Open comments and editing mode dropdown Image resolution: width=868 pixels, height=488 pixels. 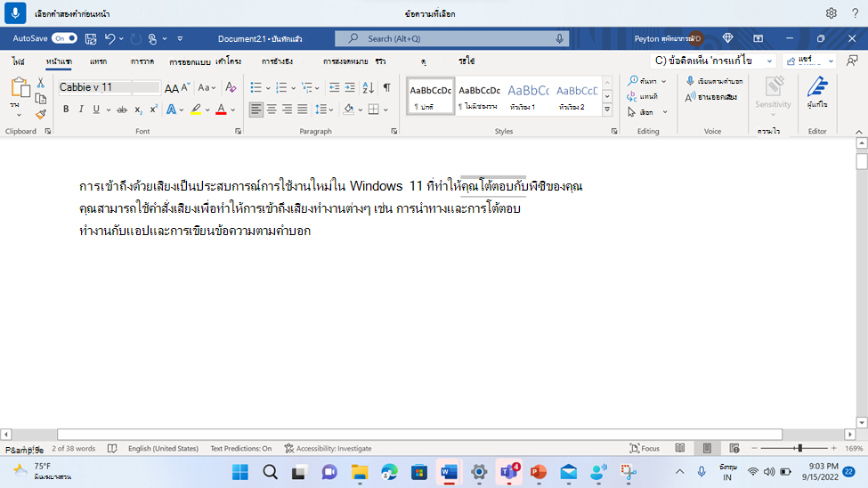click(x=714, y=61)
